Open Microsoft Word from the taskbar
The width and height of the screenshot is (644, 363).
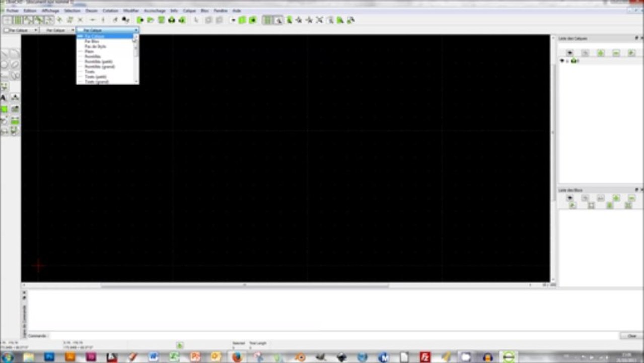(154, 357)
